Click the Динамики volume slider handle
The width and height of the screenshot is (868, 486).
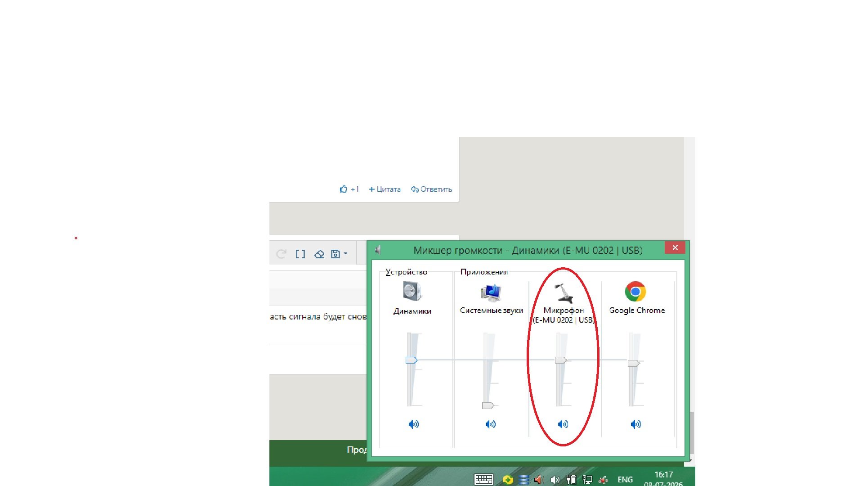coord(412,360)
